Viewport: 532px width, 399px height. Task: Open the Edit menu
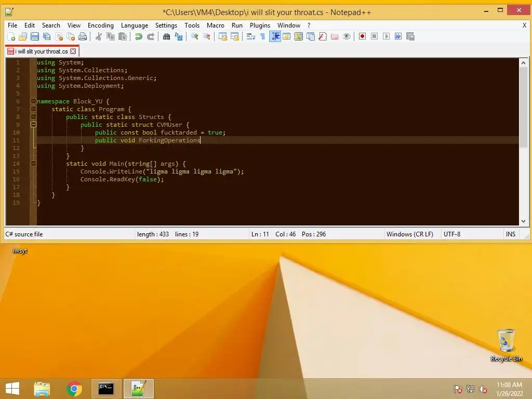click(30, 25)
